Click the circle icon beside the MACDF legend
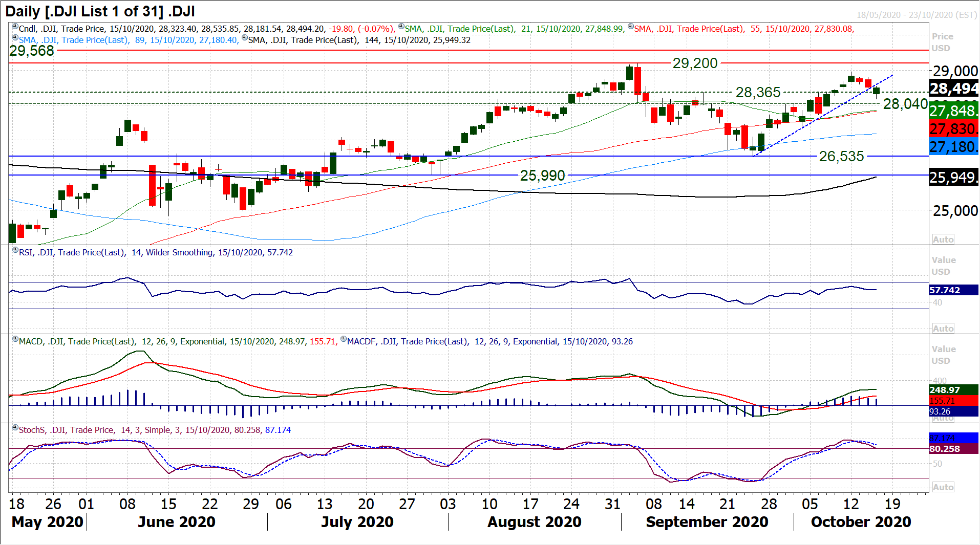This screenshot has height=545, width=980. pyautogui.click(x=344, y=340)
